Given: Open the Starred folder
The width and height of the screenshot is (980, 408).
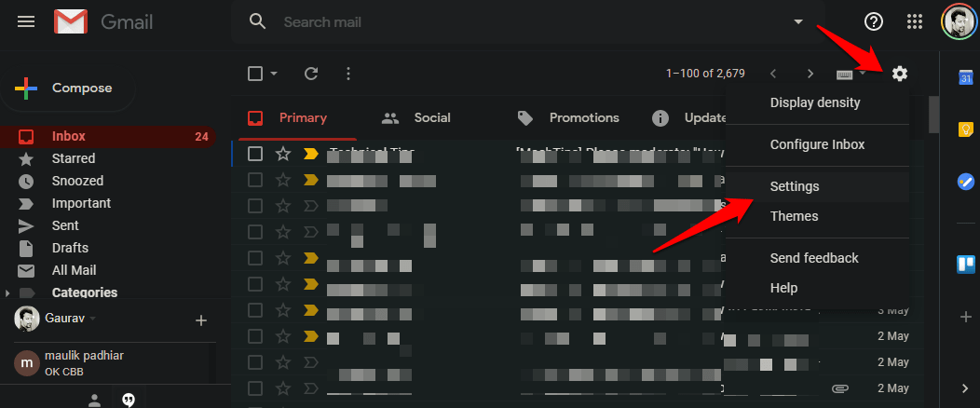Looking at the screenshot, I should [x=74, y=158].
